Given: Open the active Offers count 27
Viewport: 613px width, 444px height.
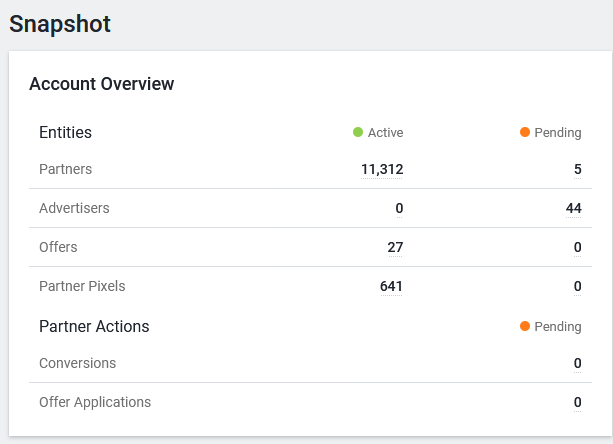Looking at the screenshot, I should pyautogui.click(x=395, y=247).
